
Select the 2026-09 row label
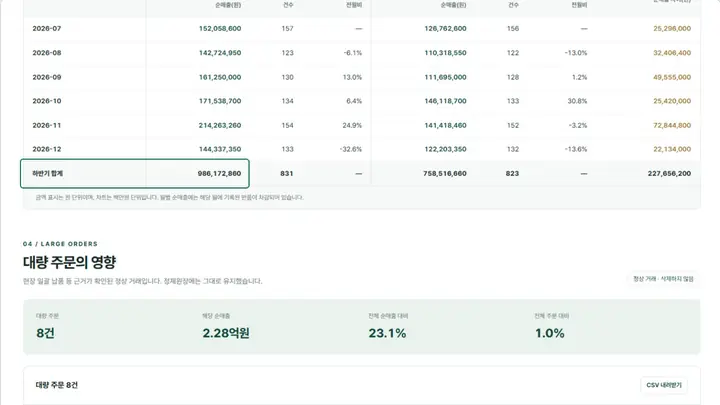pos(47,77)
